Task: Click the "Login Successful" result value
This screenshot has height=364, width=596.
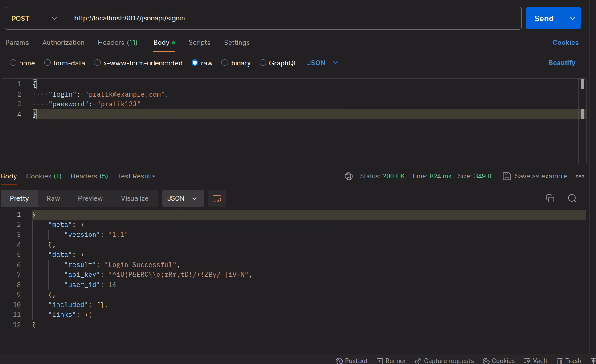Action: point(140,265)
